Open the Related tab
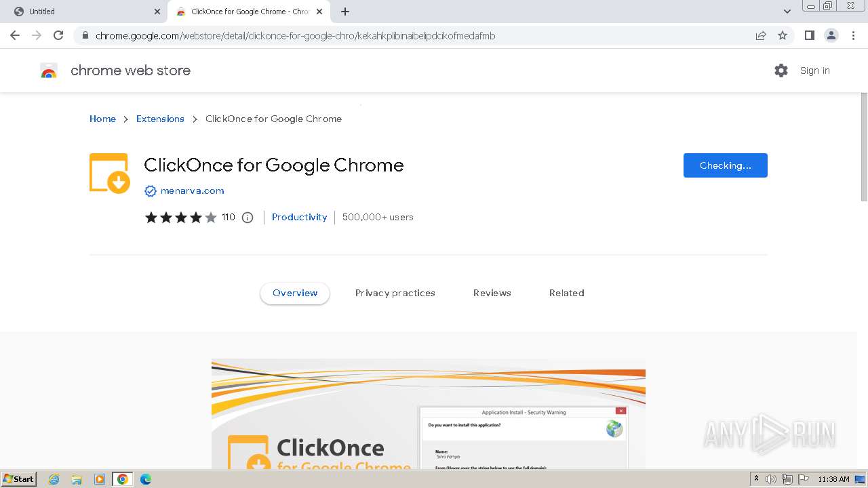 pos(567,293)
